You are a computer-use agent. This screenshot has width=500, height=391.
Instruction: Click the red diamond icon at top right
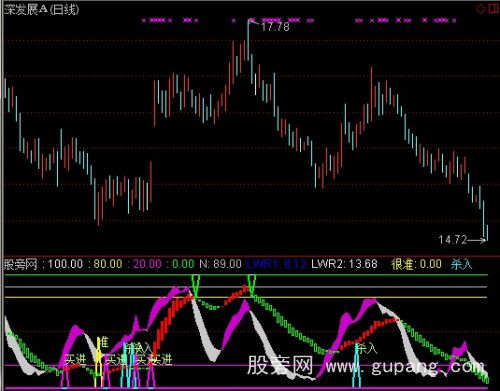tap(481, 9)
